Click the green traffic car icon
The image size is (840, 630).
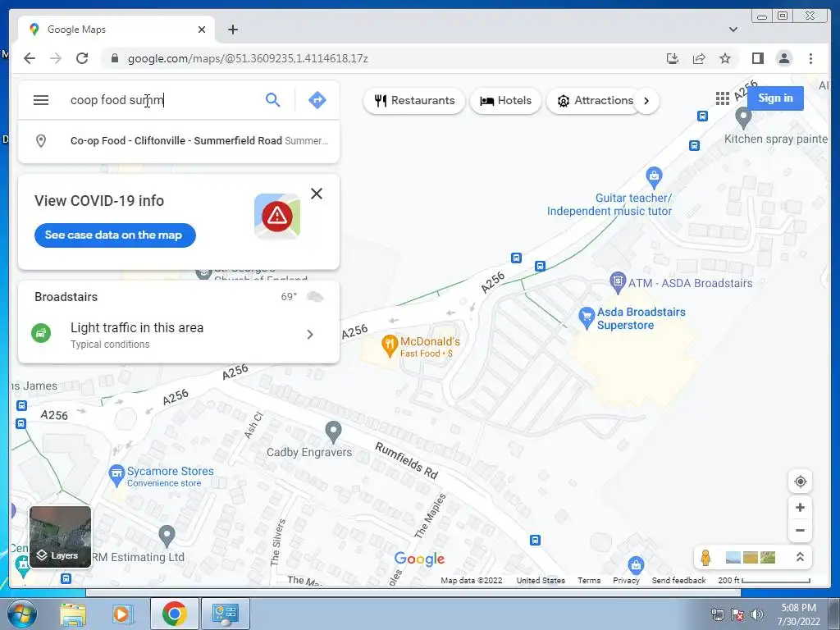tap(41, 333)
